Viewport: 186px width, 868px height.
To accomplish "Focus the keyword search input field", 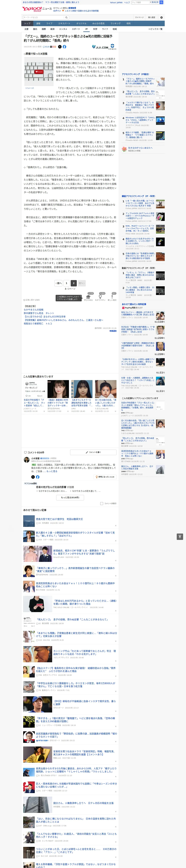I will (x=44, y=17).
